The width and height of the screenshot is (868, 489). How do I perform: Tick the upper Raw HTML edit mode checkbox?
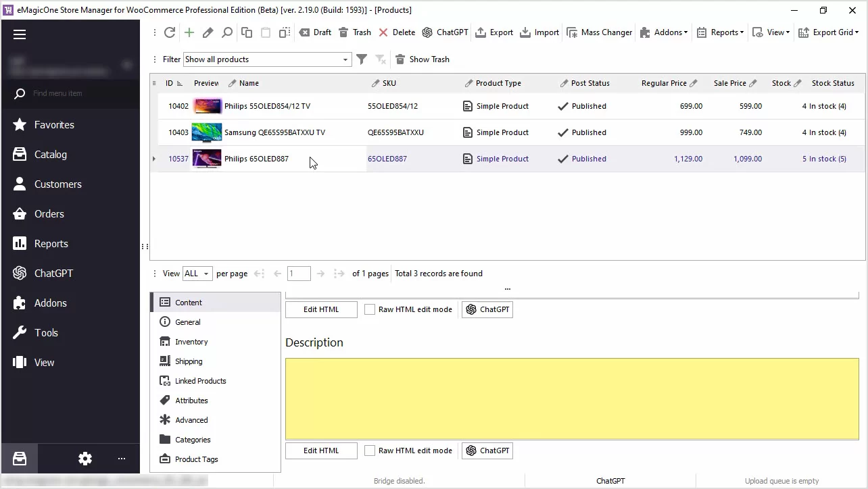(x=370, y=309)
